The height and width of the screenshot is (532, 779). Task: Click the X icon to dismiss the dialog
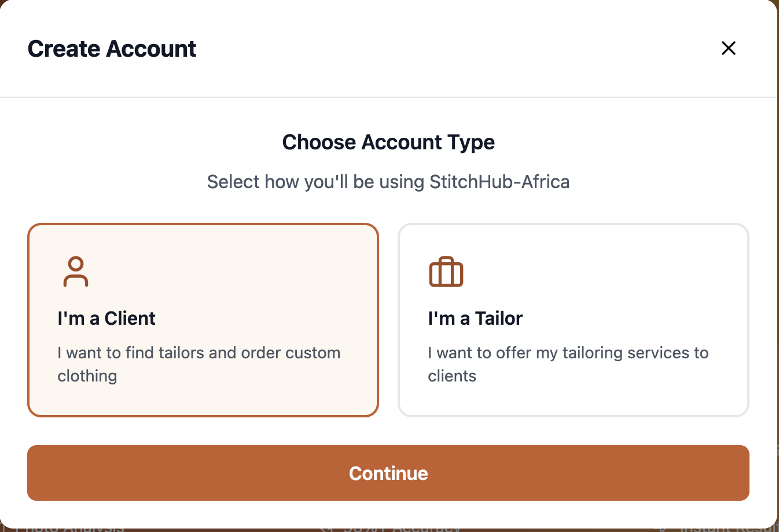coord(728,48)
